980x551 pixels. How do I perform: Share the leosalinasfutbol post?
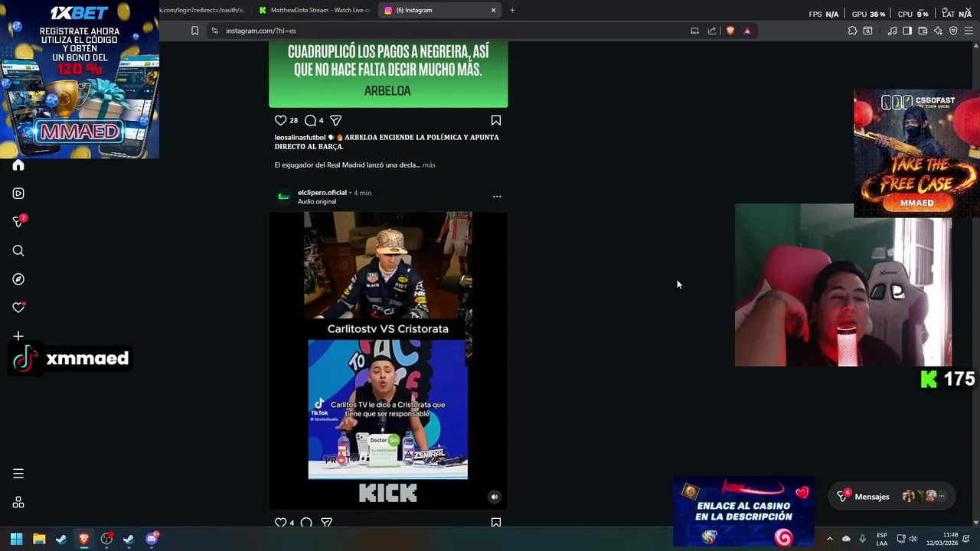tap(335, 120)
